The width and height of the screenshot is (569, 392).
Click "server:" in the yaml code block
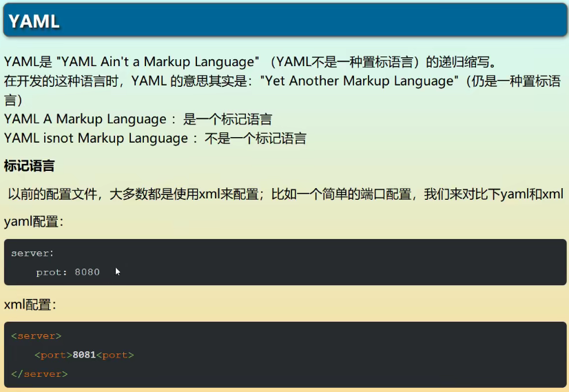32,254
